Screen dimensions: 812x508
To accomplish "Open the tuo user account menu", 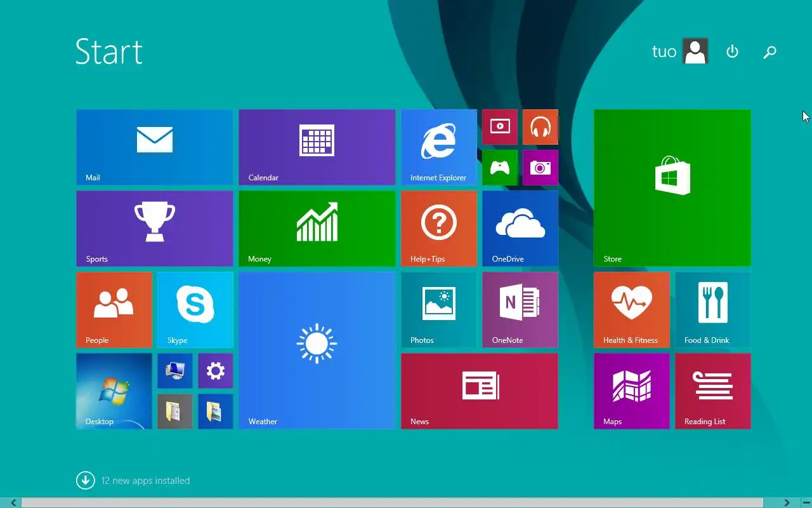I will [680, 51].
